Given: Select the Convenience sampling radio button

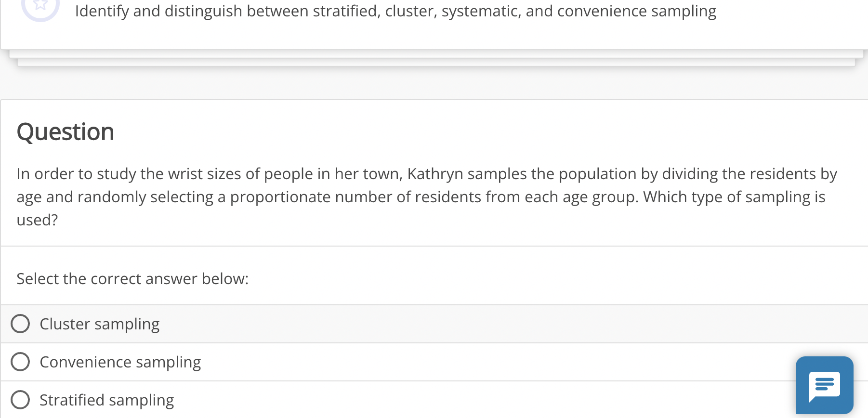Looking at the screenshot, I should pos(20,362).
